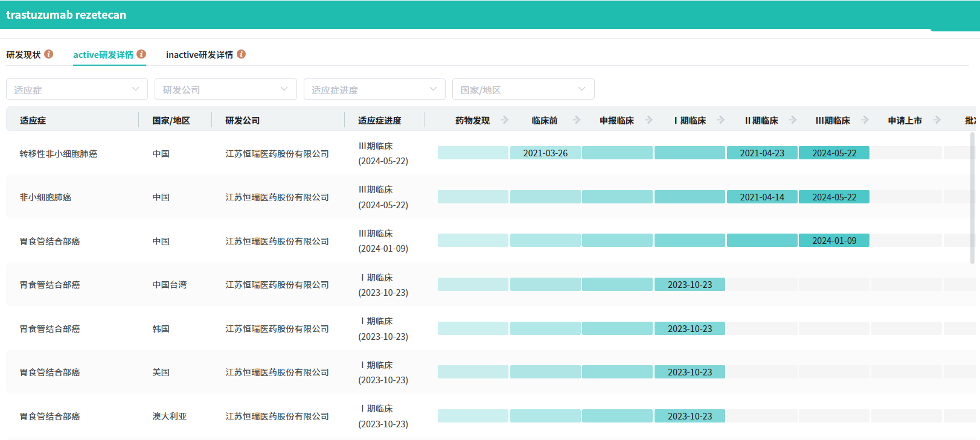Click arrow icon after 药物发现 header
980x440 pixels.
(x=505, y=120)
